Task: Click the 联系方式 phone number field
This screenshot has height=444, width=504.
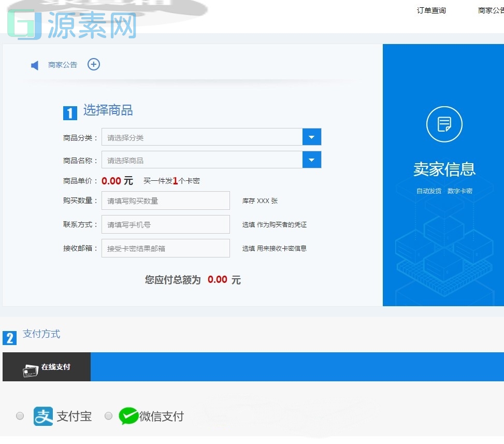Action: pyautogui.click(x=166, y=224)
